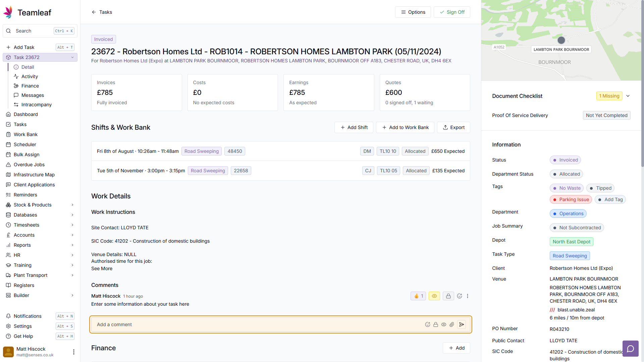Click the what3words blast.unable.zeal link

[572, 310]
